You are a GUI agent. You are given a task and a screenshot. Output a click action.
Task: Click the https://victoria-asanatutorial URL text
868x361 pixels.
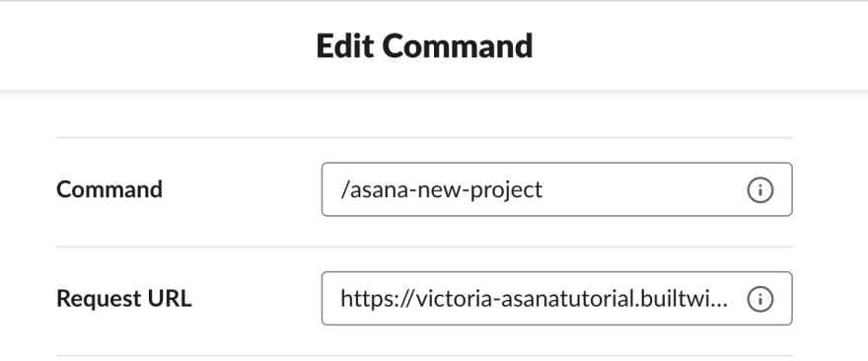coord(534,299)
